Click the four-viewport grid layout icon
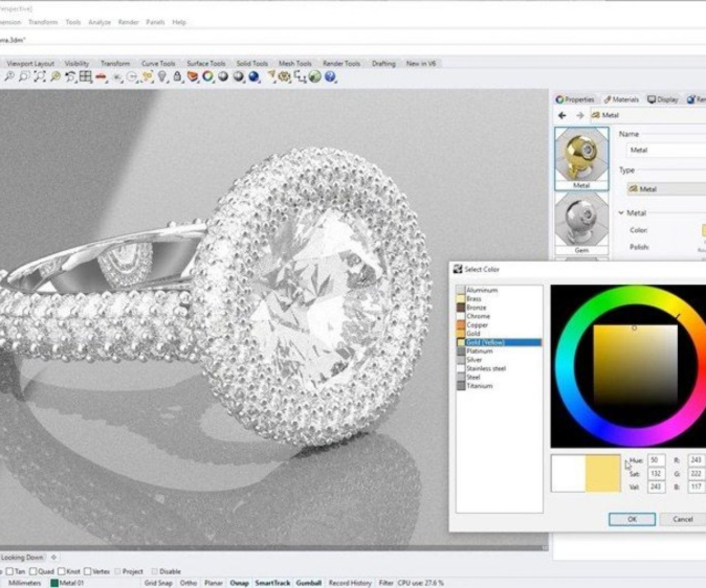This screenshot has width=706, height=588. (x=85, y=77)
